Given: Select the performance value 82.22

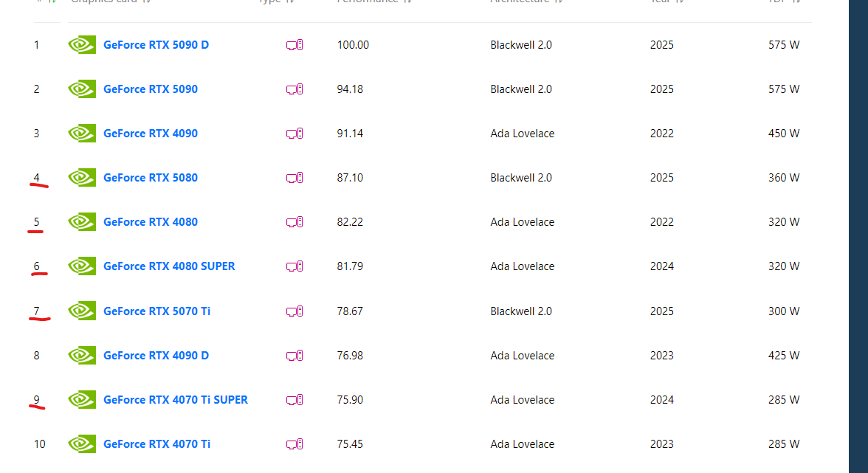Looking at the screenshot, I should pos(351,222).
